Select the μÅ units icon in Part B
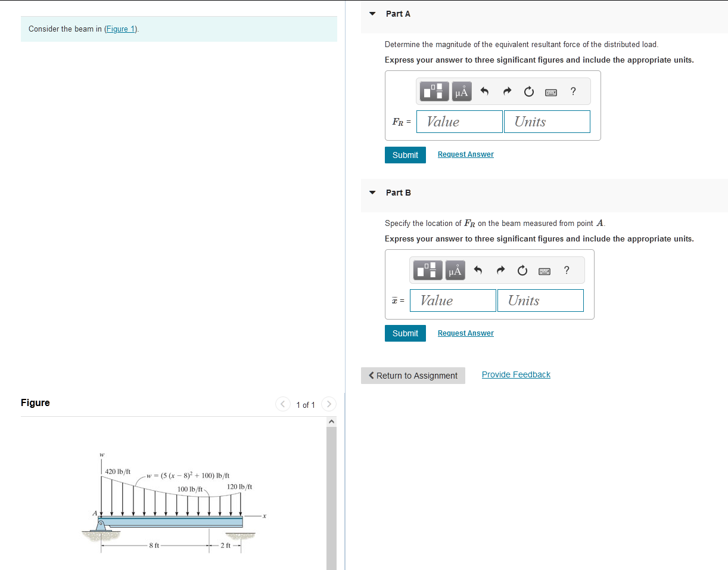The image size is (728, 570). point(455,270)
